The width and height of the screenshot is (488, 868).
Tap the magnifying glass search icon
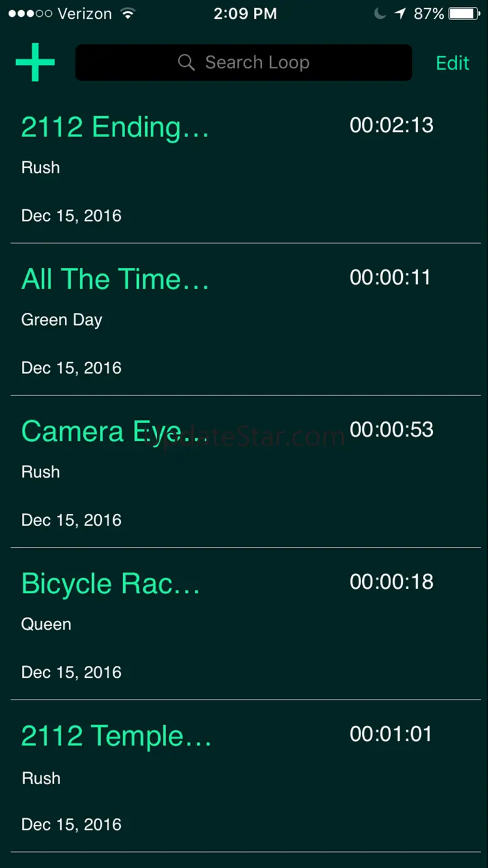point(186,63)
